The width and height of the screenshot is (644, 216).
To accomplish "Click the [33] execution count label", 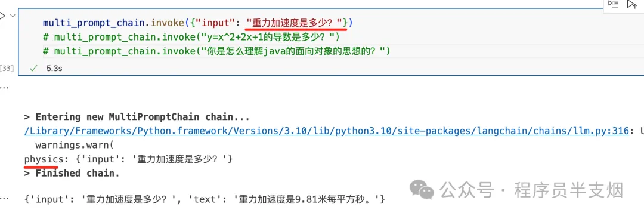I will pyautogui.click(x=7, y=68).
